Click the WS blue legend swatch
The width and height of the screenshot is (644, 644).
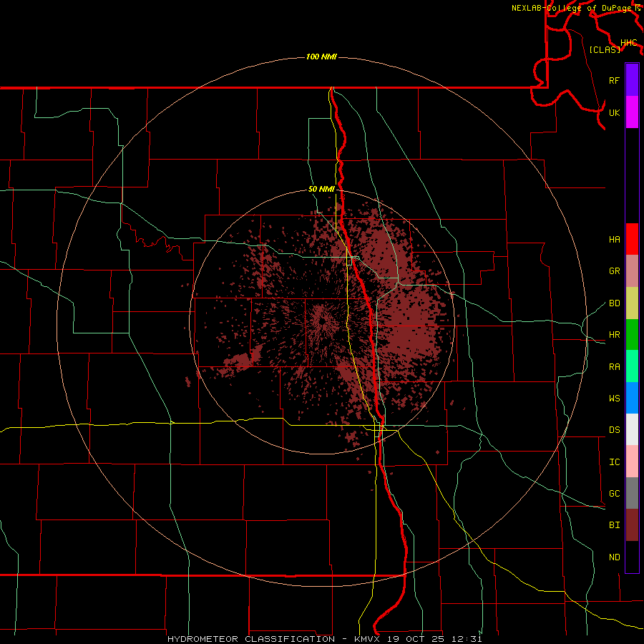[x=632, y=398]
